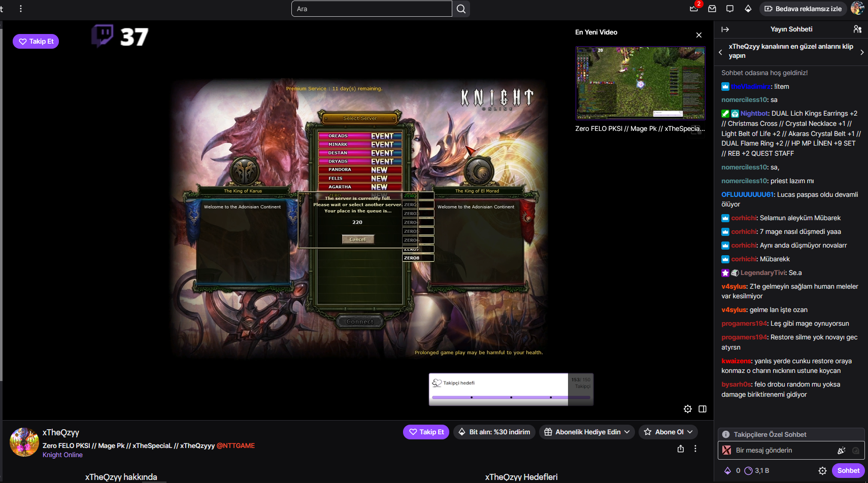Click the magnifier search button
Image resolution: width=868 pixels, height=483 pixels.
[x=461, y=9]
